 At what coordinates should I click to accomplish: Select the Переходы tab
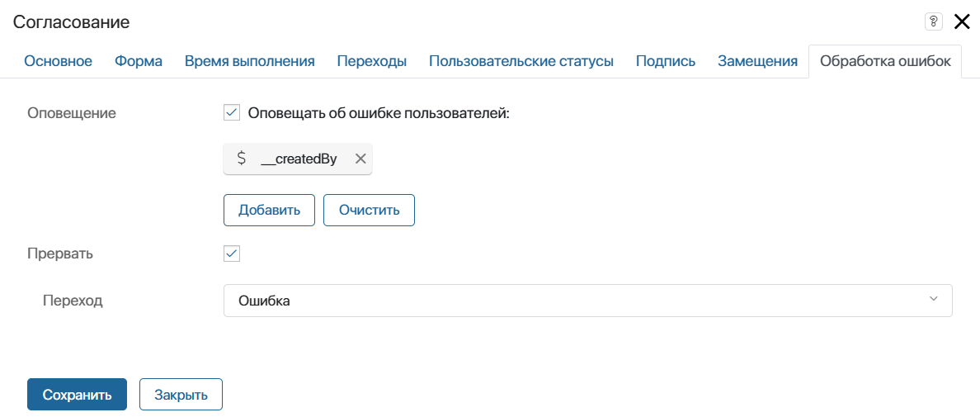pyautogui.click(x=372, y=61)
